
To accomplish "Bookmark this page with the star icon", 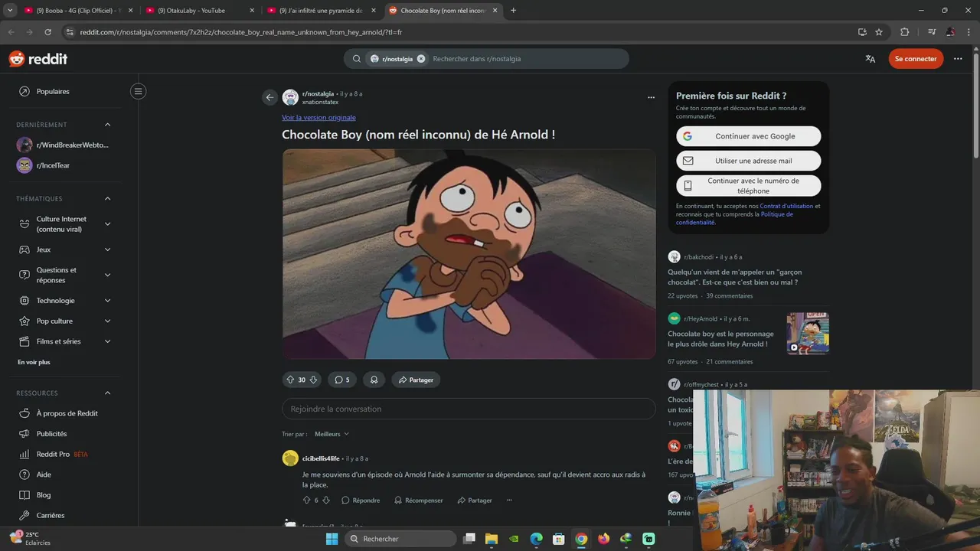I will click(879, 32).
